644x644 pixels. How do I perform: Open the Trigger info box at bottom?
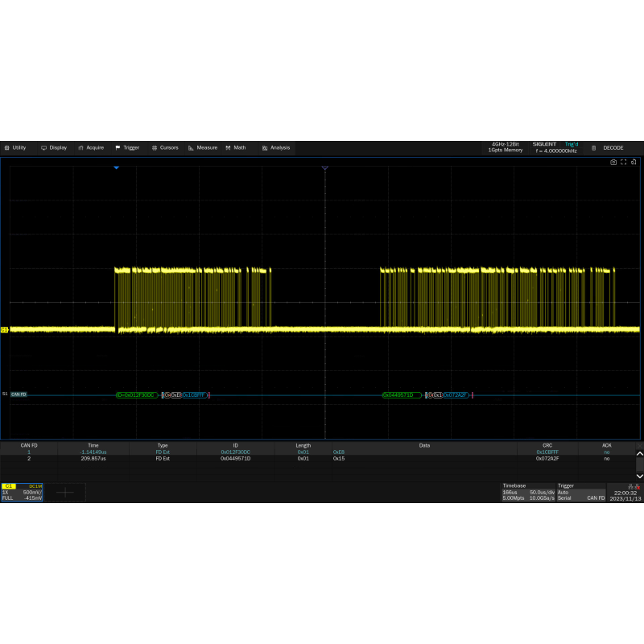(580, 492)
